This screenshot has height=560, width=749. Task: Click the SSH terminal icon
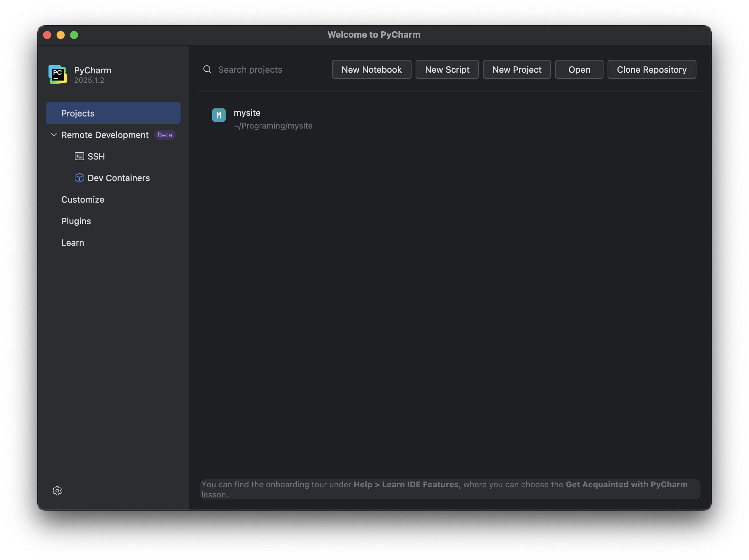(x=79, y=156)
